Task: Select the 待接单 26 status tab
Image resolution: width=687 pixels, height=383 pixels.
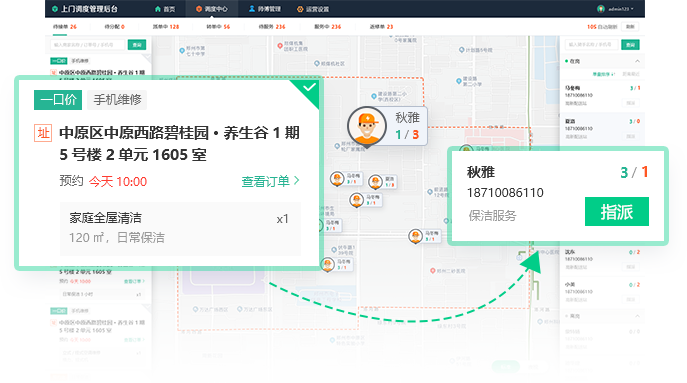Action: [x=65, y=27]
